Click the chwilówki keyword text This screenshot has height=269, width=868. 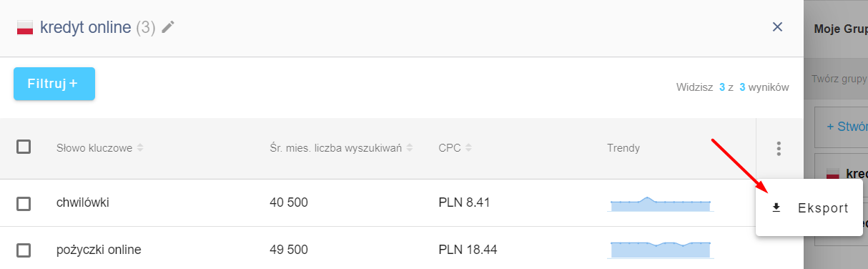point(82,202)
